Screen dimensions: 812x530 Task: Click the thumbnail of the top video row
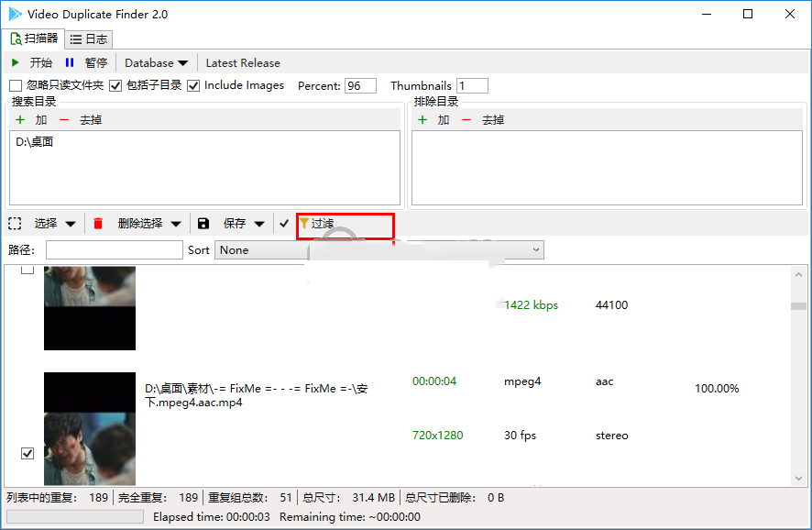[x=90, y=308]
